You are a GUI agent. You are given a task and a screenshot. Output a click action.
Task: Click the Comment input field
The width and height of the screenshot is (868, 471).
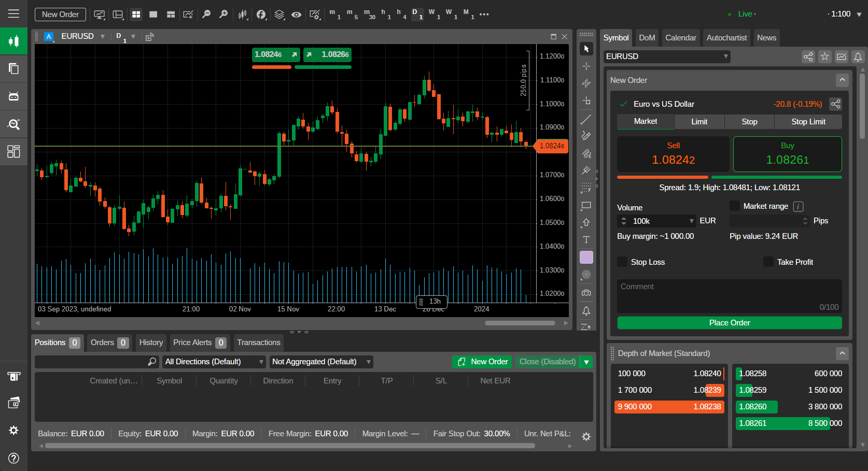click(x=729, y=295)
